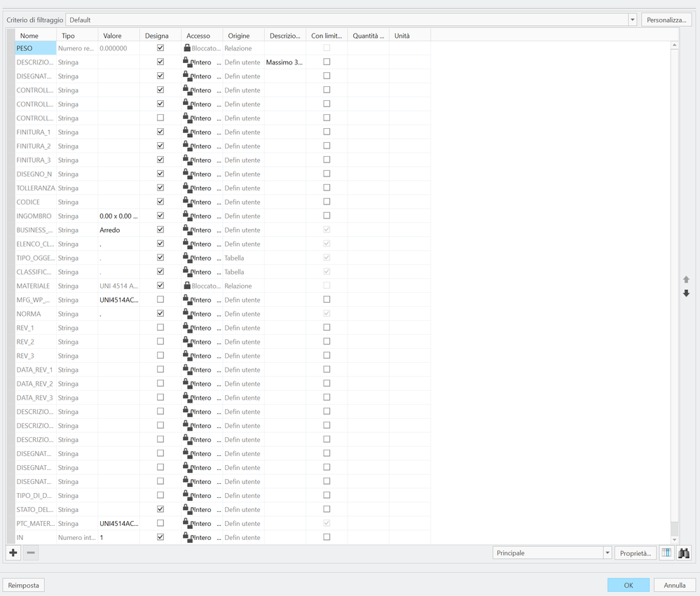Click the scrollbar down arrow of the table
This screenshot has height=596, width=700.
click(675, 540)
